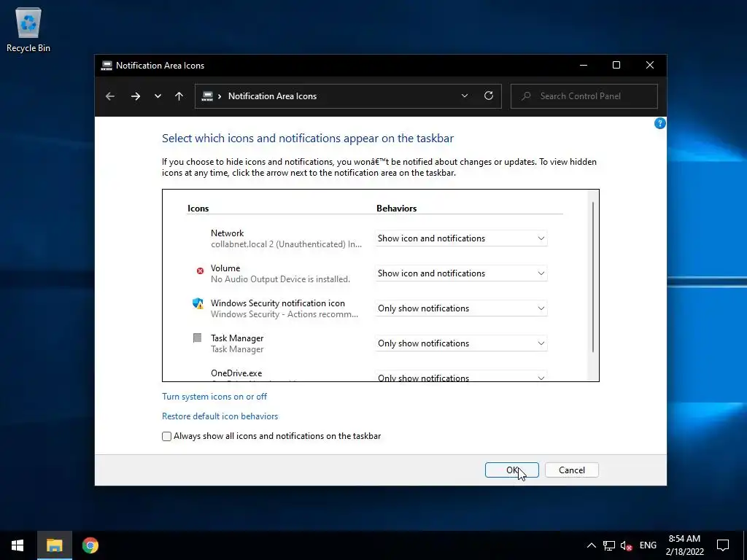Screen dimensions: 747x560
Task: Click the Turn system icons on or off link
Action: 214,397
